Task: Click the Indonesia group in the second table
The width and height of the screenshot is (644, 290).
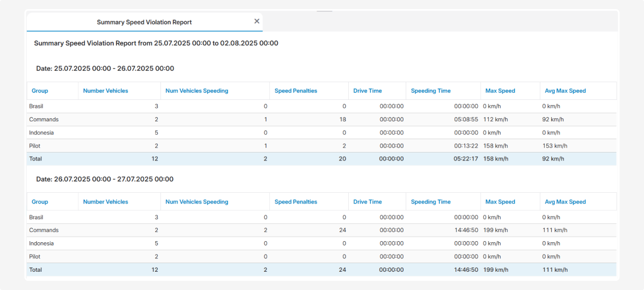Action: click(41, 243)
